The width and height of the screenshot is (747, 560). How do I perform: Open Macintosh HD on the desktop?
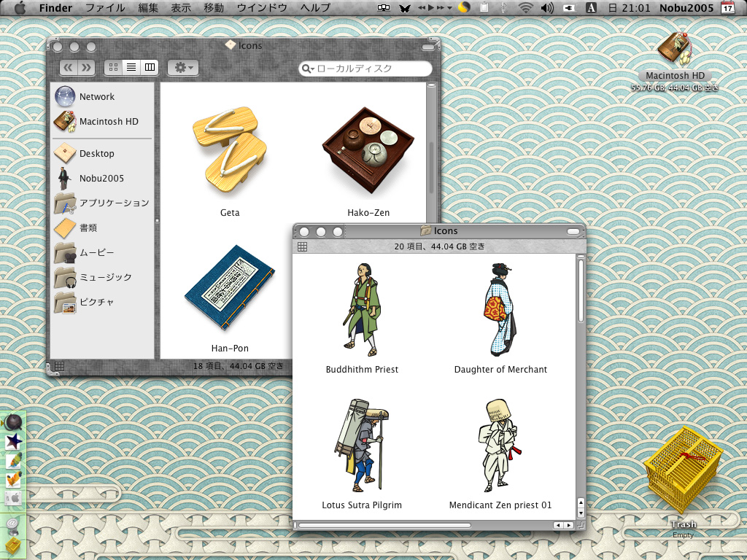(x=675, y=49)
